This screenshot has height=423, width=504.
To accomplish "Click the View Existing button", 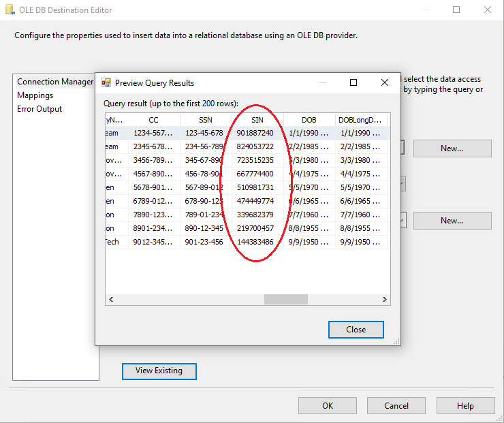I will point(159,371).
